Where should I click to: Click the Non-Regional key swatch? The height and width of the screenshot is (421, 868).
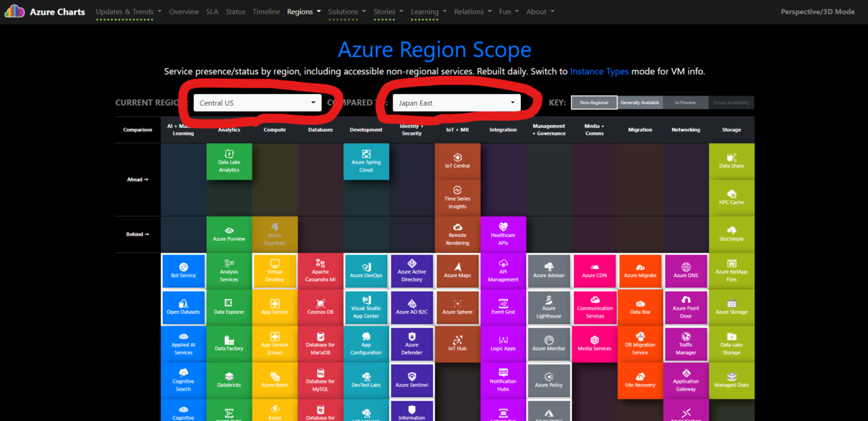[x=595, y=103]
